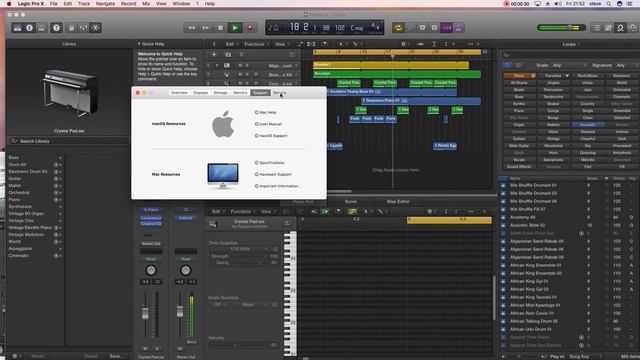This screenshot has width=640, height=360.
Task: Open the tracks area Edit menu
Action: [231, 44]
